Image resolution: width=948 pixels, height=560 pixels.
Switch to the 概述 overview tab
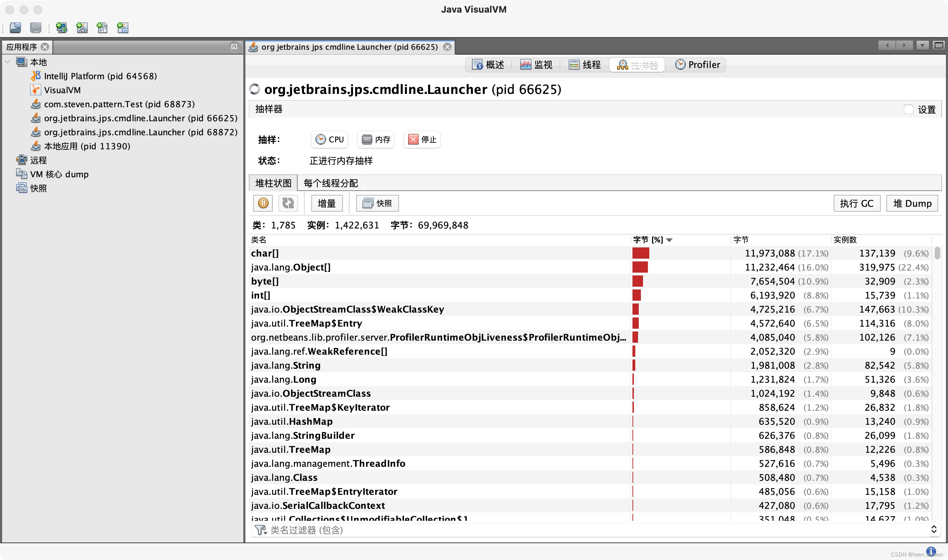click(x=488, y=65)
